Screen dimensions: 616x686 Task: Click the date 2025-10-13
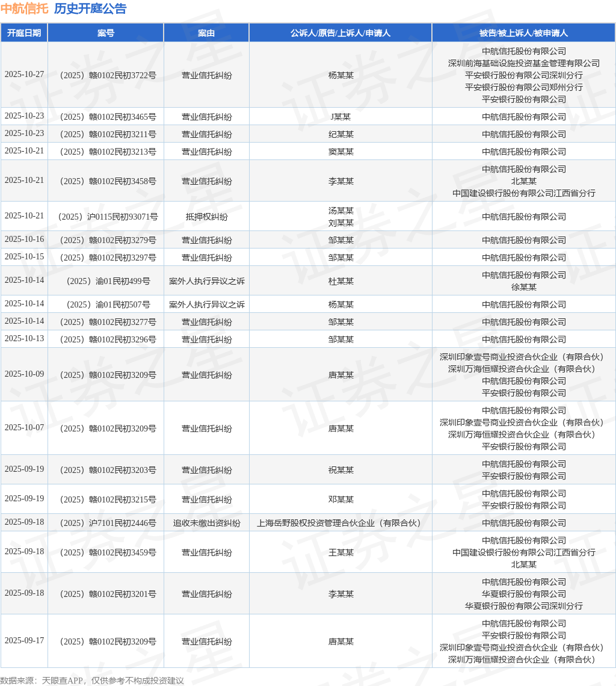[x=25, y=339]
